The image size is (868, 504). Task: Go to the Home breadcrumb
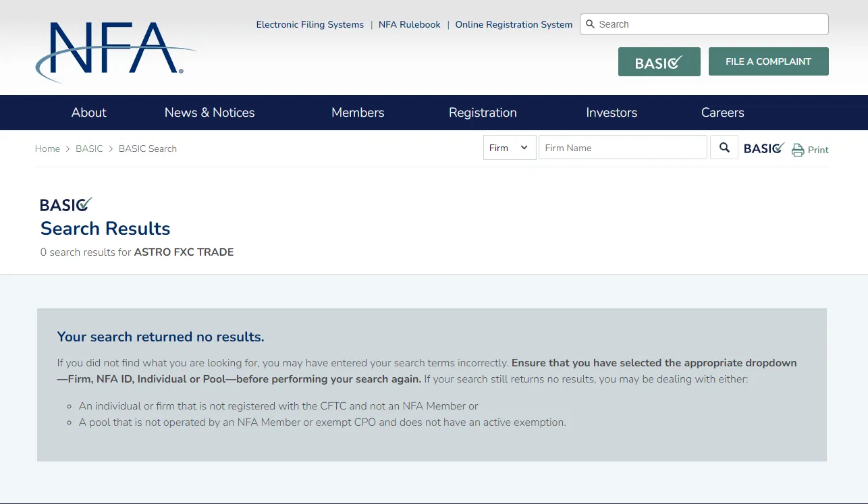tap(47, 148)
